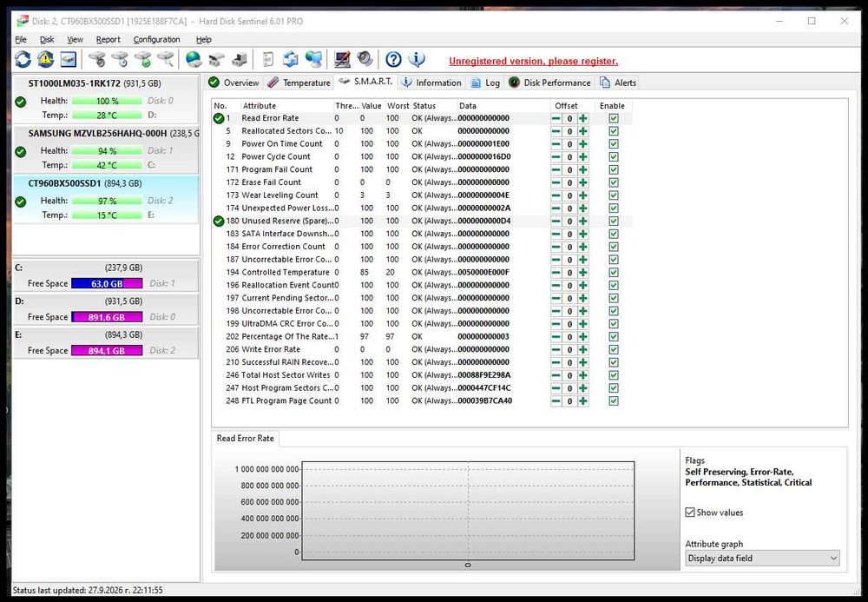Open the Report menu
The height and width of the screenshot is (602, 868).
108,39
